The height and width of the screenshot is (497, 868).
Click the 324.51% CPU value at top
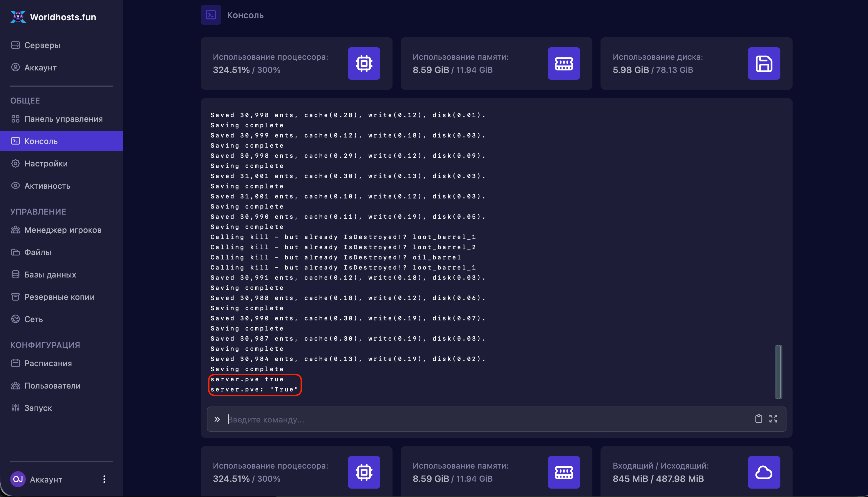point(231,70)
